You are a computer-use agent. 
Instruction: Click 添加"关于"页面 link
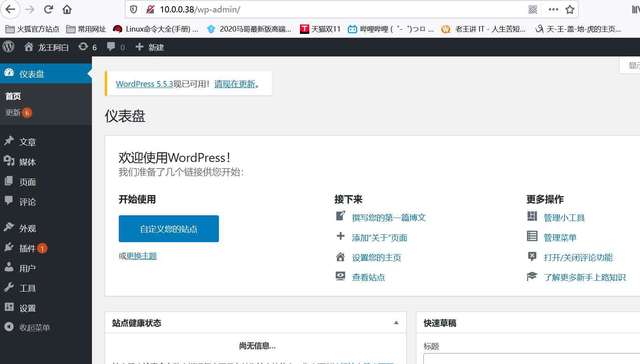coord(379,237)
